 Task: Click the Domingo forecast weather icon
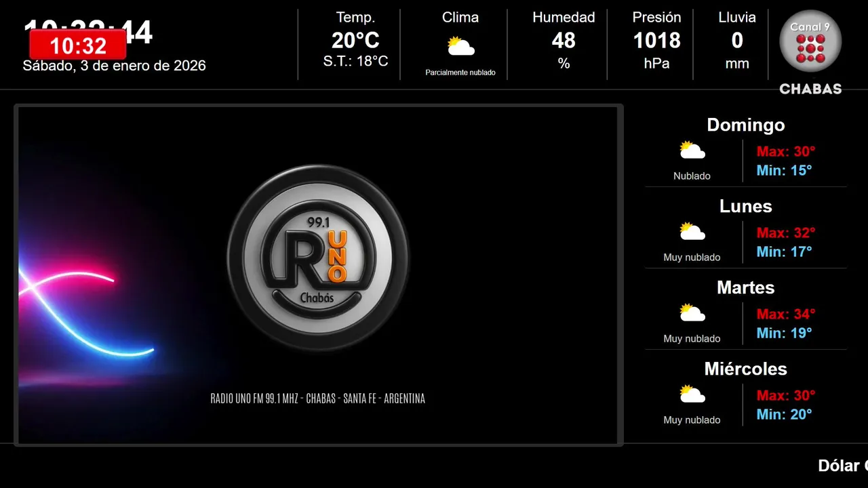pyautogui.click(x=692, y=150)
